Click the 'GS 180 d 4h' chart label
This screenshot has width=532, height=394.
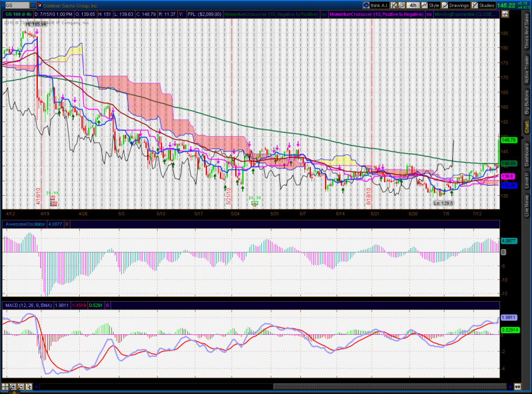(19, 14)
